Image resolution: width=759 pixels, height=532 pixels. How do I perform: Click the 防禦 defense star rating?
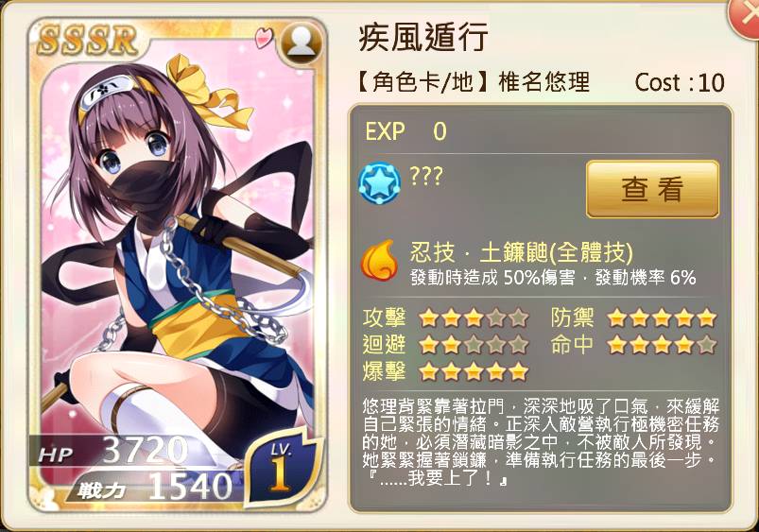pyautogui.click(x=662, y=318)
